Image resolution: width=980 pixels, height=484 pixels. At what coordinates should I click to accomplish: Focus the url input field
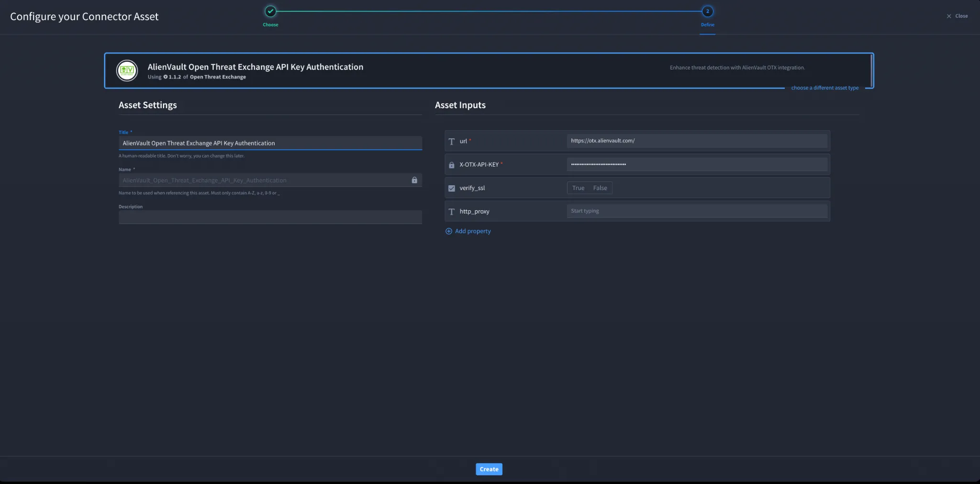(x=697, y=141)
